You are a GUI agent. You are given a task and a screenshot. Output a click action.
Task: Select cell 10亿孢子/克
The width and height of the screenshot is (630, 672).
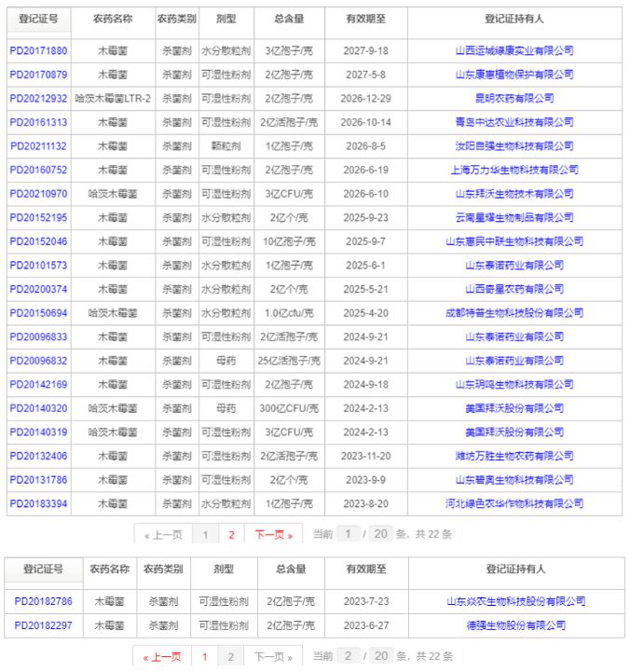[289, 241]
